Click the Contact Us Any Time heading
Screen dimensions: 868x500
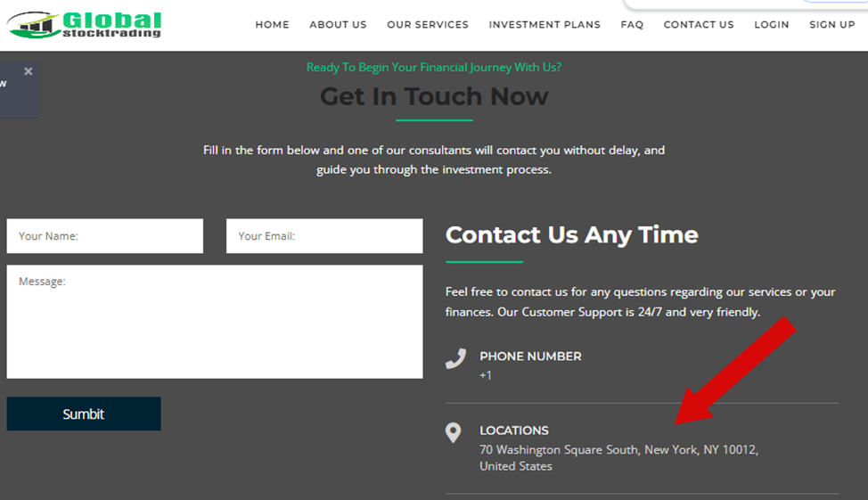(572, 234)
